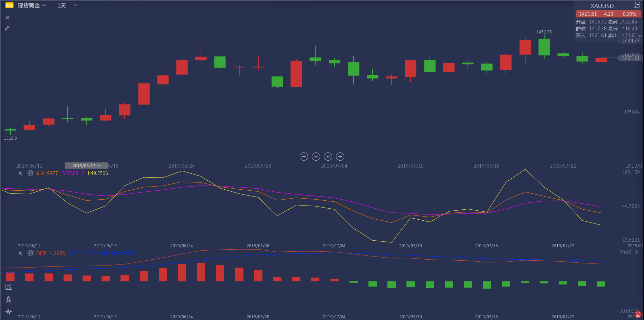This screenshot has height=320, width=644.
Task: Open MACD indicator settings gear
Action: 30,253
